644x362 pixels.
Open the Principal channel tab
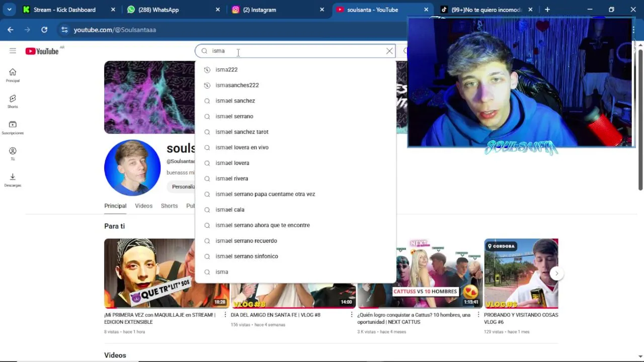[115, 206]
